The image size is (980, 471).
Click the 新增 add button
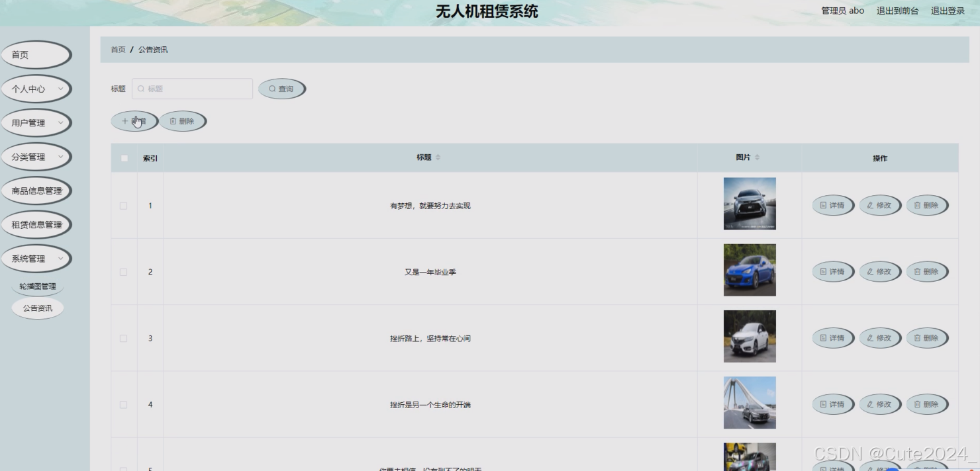[x=134, y=121]
